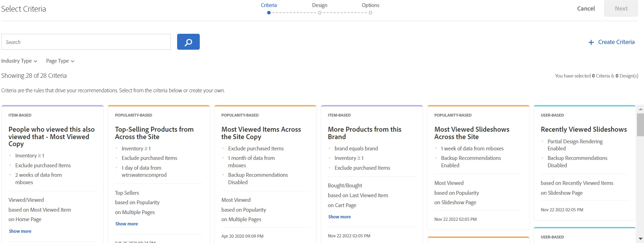Expand Show more on People who viewed card

(x=20, y=231)
